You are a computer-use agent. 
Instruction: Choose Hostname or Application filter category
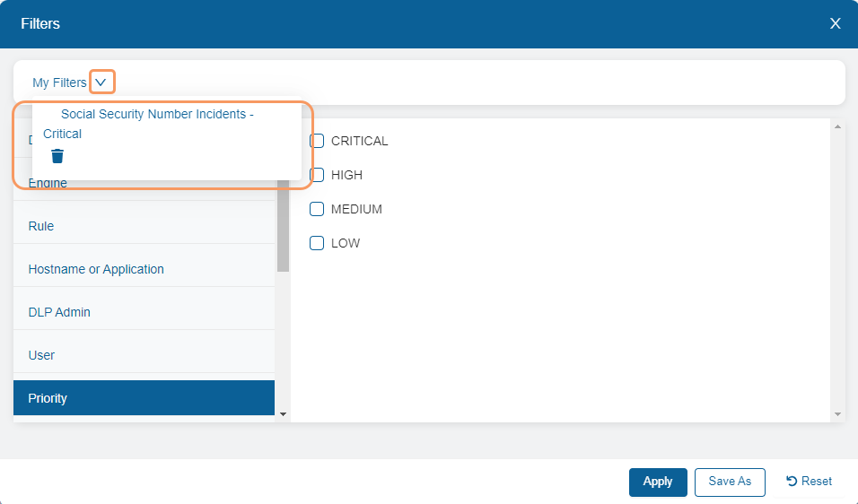pos(96,269)
